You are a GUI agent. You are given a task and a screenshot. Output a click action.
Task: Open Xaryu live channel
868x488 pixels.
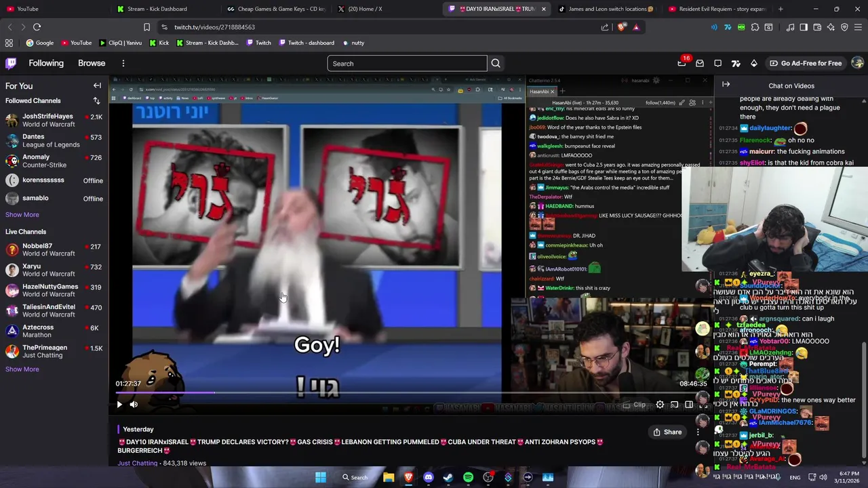coord(54,270)
